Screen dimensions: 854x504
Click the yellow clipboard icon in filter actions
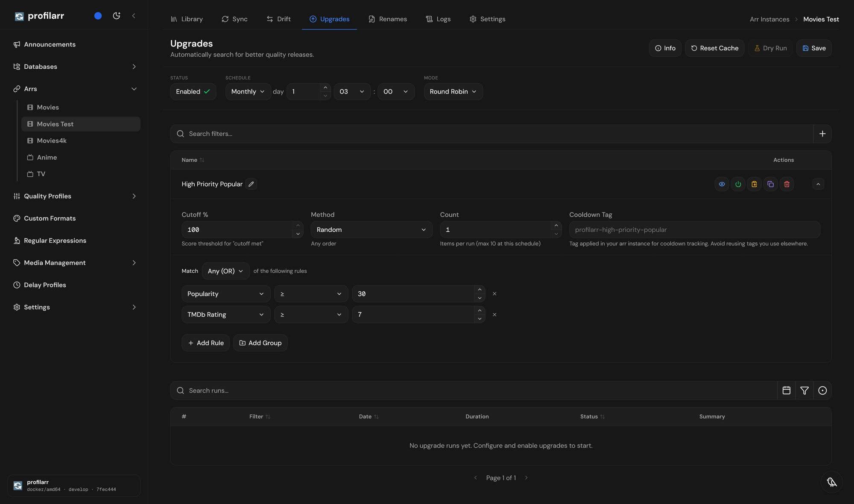point(754,184)
